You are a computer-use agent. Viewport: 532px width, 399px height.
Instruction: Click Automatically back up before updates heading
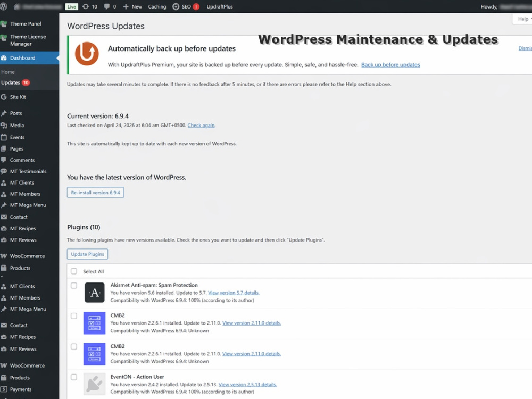tap(172, 48)
